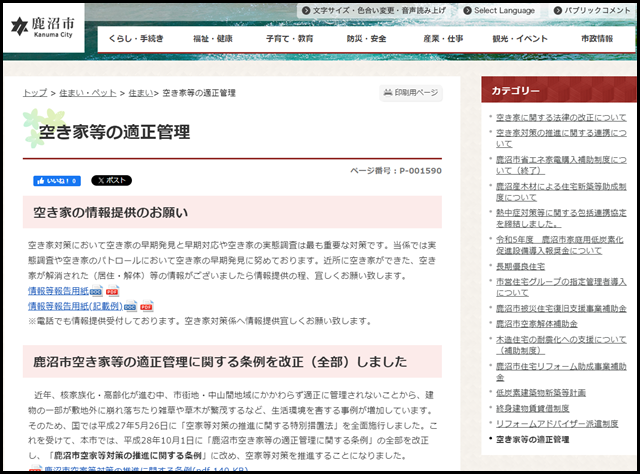This screenshot has height=474, width=640.
Task: Open リフォームアドバイザー派遣制度 link
Action: [x=557, y=424]
